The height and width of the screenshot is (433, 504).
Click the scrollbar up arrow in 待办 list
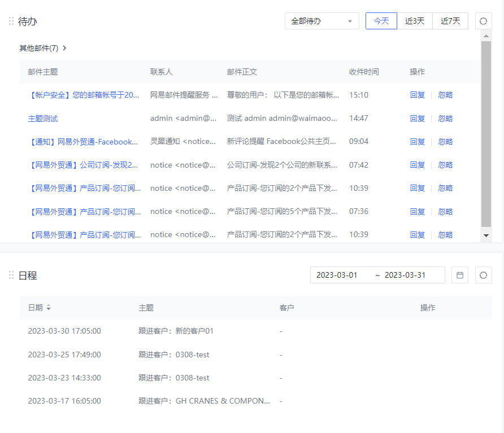[x=486, y=36]
